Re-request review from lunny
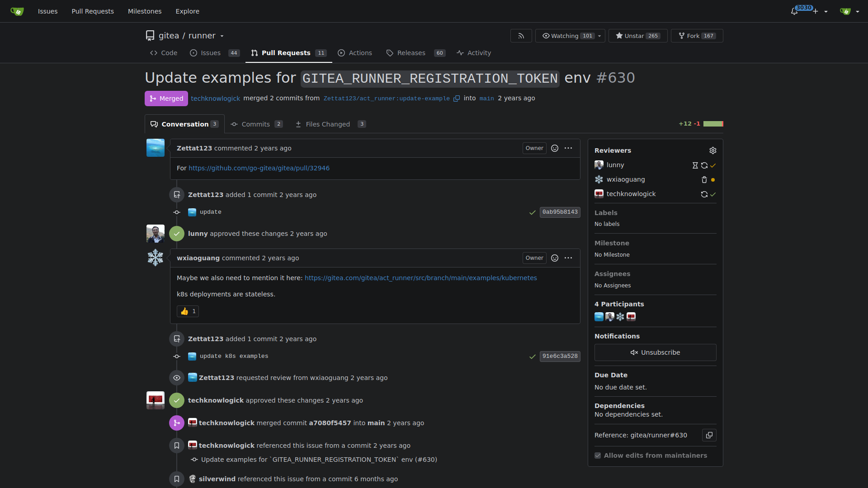 pyautogui.click(x=704, y=165)
